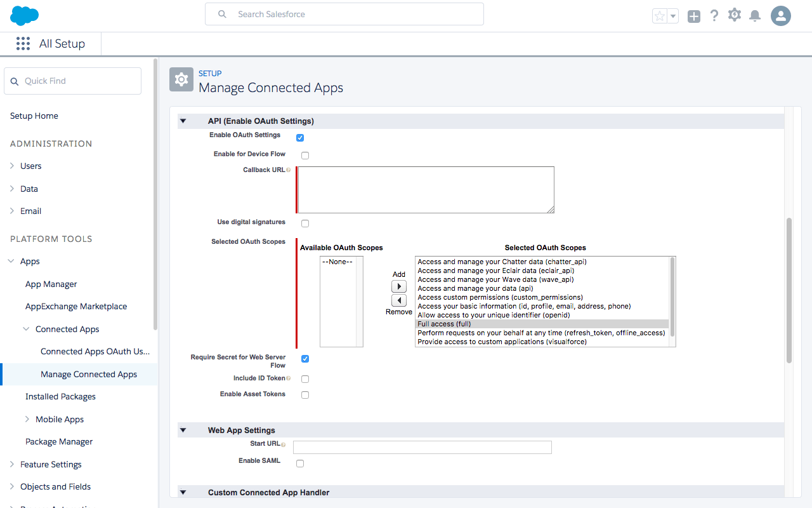
Task: Open the Help question mark icon
Action: pos(714,15)
